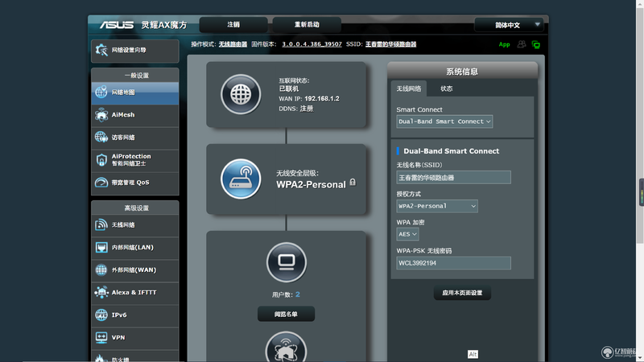Click the apply page settings button
Viewport: 644px width, 362px height.
pos(462,293)
